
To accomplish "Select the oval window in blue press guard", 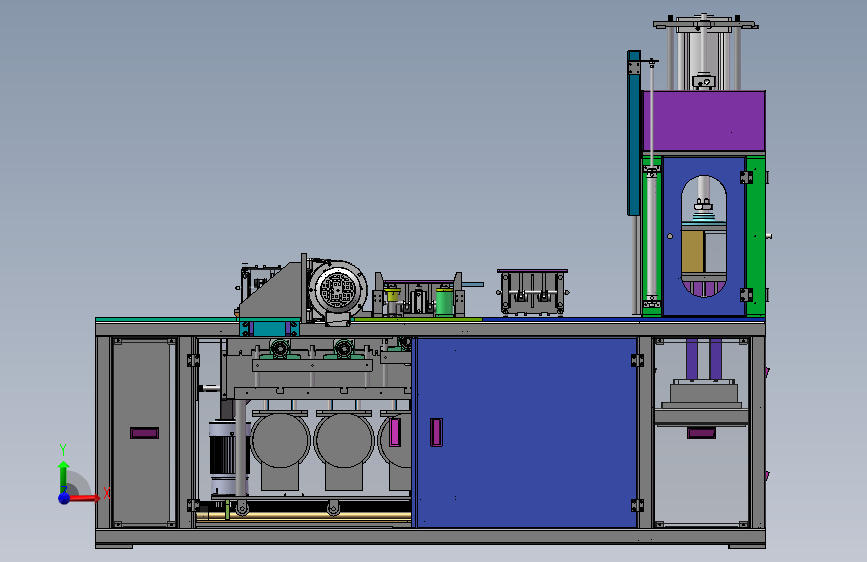I will pyautogui.click(x=703, y=236).
